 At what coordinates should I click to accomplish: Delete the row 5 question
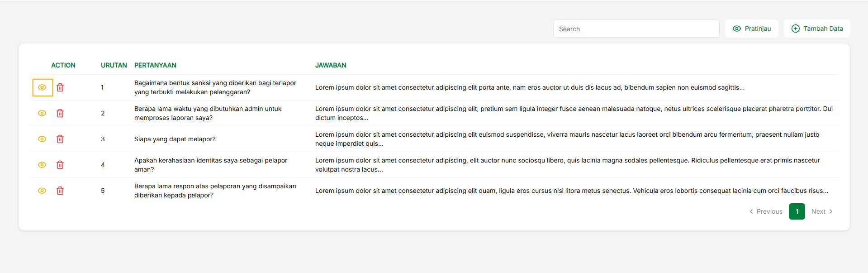(60, 191)
